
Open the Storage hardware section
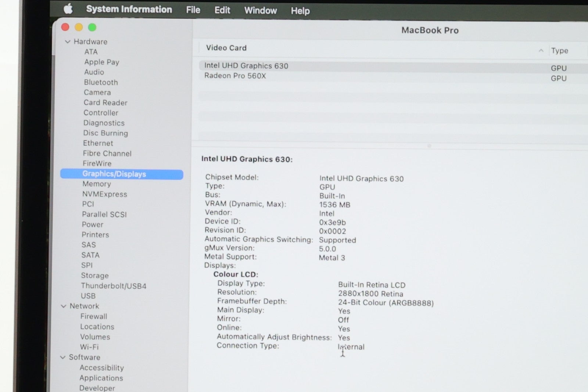coord(95,275)
